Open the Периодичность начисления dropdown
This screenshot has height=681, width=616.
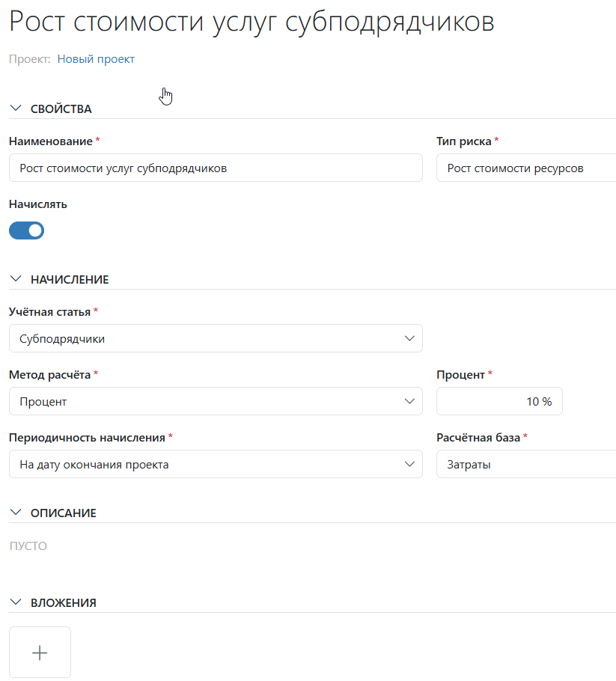[216, 464]
